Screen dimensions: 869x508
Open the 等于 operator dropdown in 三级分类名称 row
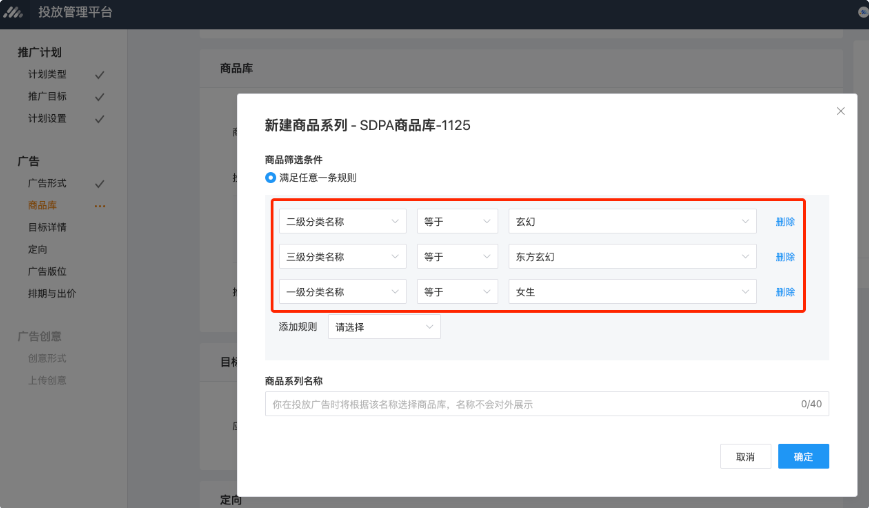pyautogui.click(x=457, y=256)
